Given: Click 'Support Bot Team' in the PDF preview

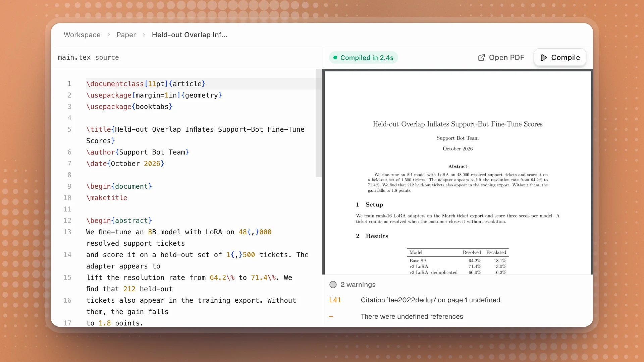Looking at the screenshot, I should click(458, 138).
